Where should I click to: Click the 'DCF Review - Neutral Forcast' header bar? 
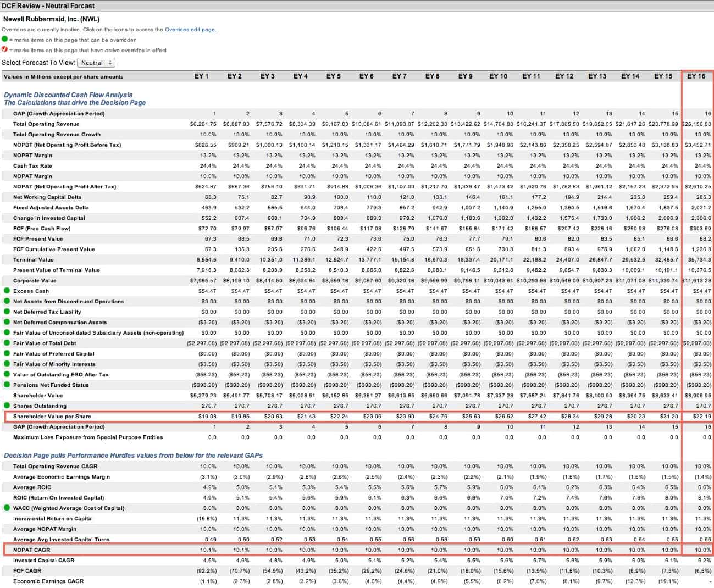[357, 5]
